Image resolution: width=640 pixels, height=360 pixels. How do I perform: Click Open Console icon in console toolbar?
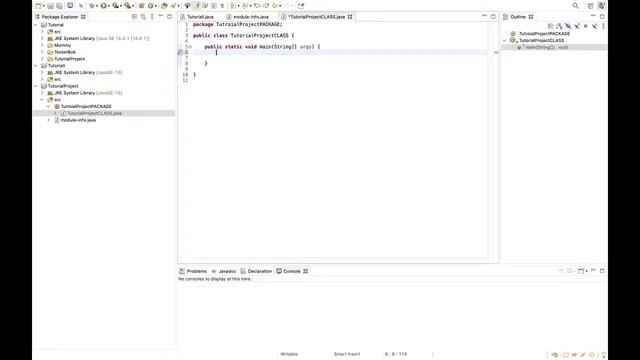click(581, 271)
